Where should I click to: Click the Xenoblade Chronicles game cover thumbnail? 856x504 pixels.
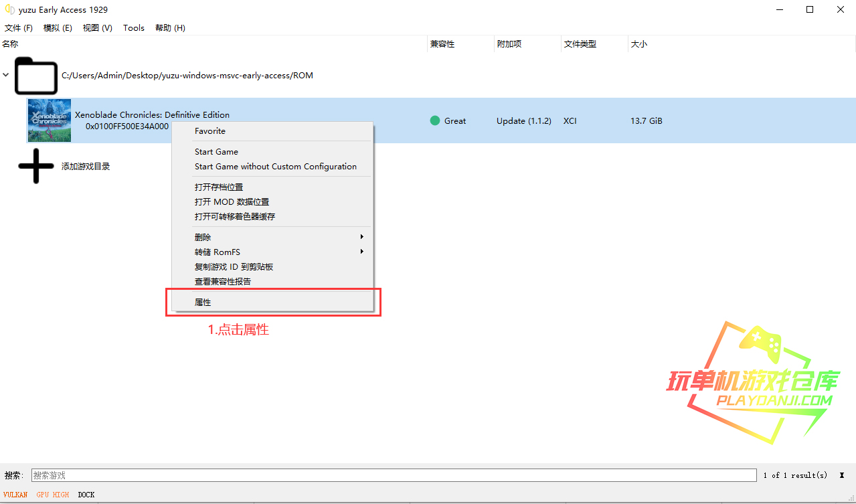point(49,120)
